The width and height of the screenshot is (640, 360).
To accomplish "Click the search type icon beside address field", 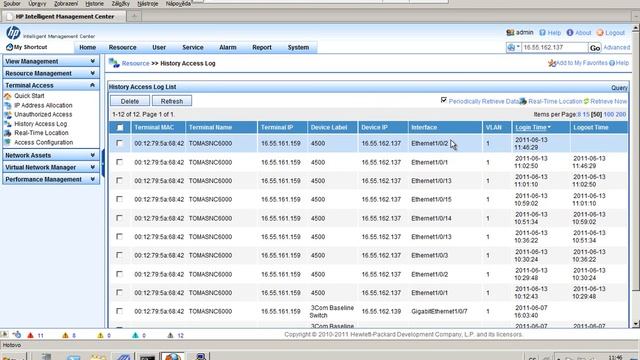I will coord(511,47).
